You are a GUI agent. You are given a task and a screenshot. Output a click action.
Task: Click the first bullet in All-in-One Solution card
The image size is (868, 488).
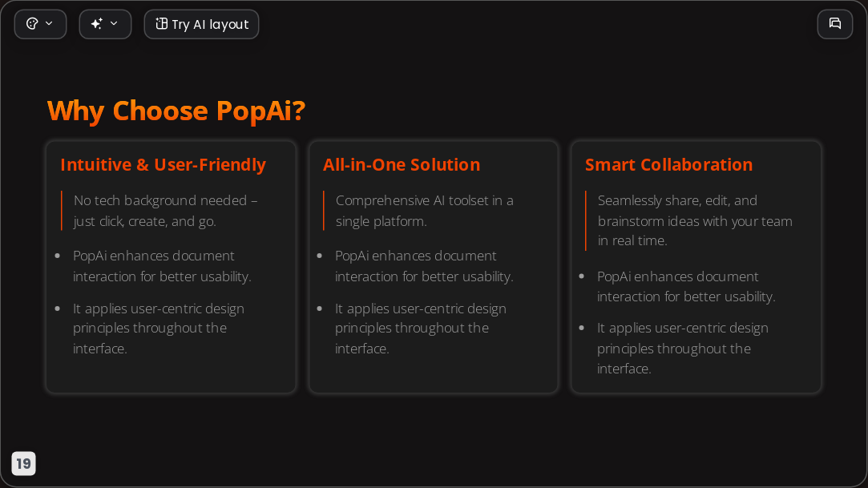pos(424,265)
